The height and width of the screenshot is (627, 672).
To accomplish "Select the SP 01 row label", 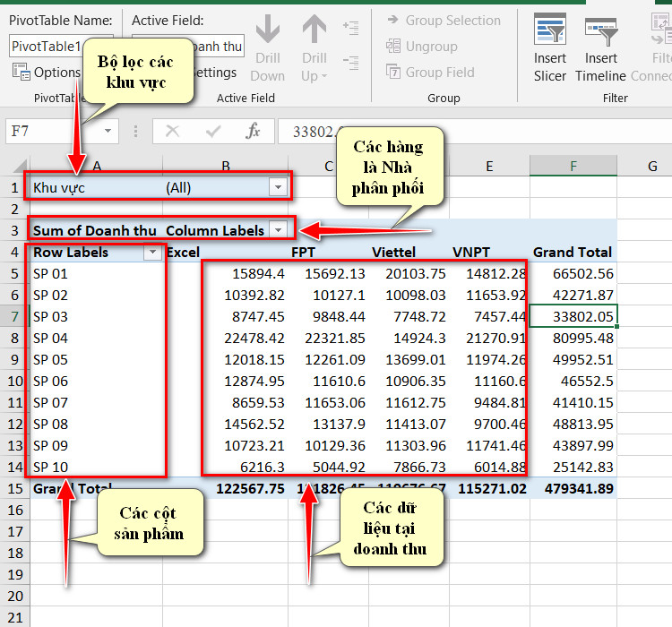I will click(97, 273).
